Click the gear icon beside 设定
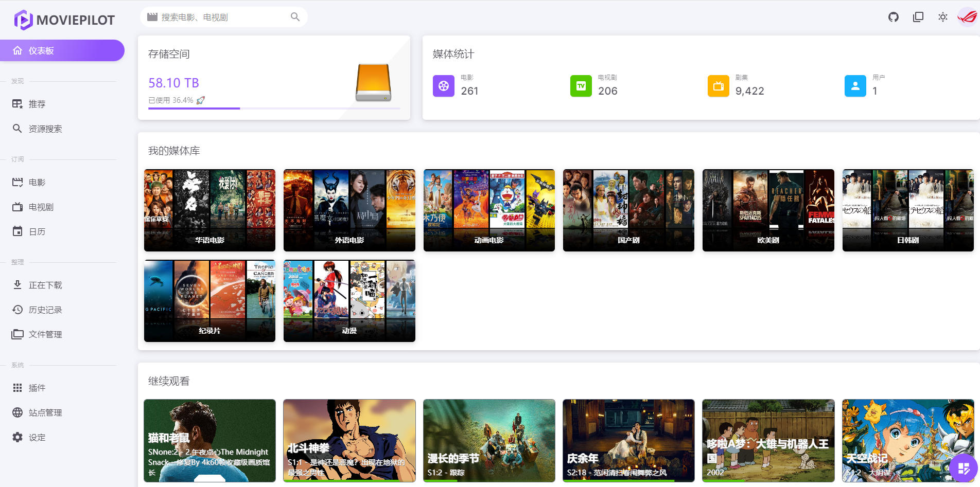This screenshot has height=487, width=980. tap(17, 437)
